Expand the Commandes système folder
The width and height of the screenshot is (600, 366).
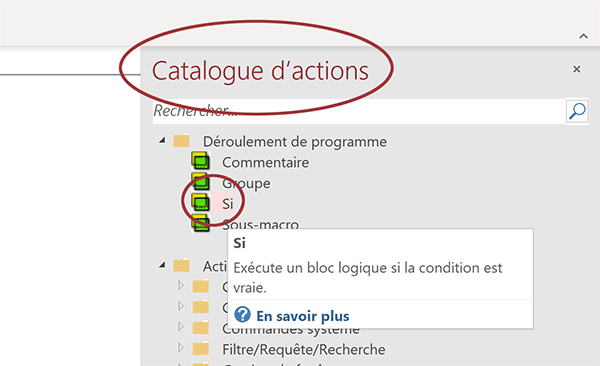coord(181,327)
